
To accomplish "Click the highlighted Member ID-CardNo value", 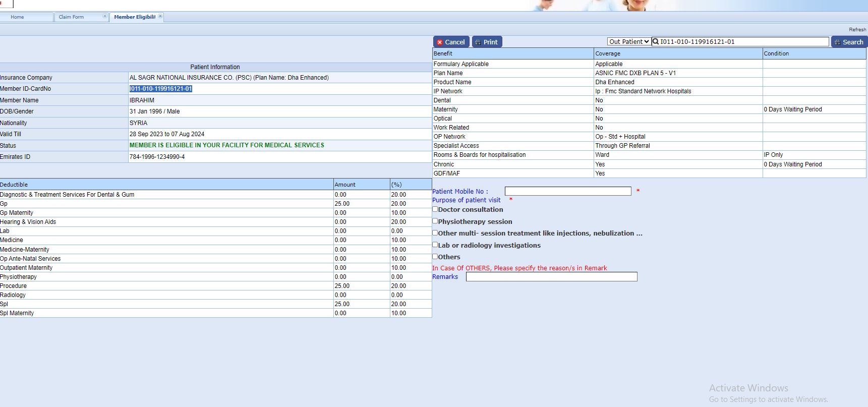I will (x=161, y=89).
